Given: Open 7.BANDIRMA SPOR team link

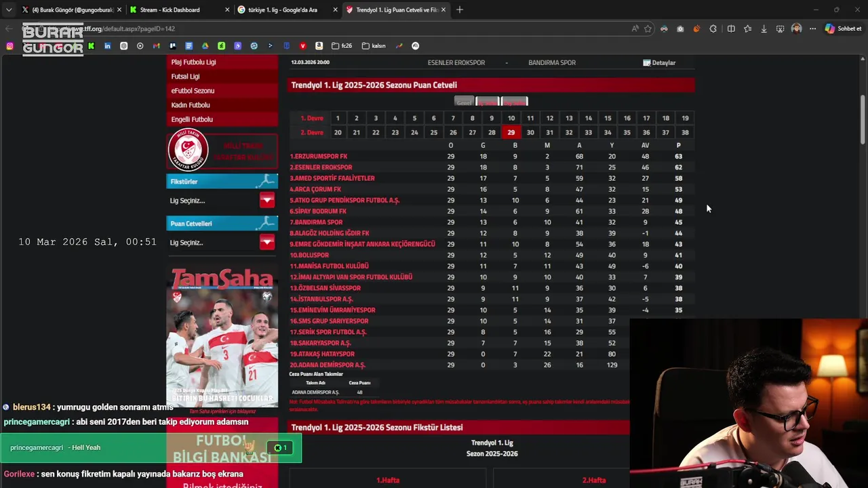Looking at the screenshot, I should [317, 222].
